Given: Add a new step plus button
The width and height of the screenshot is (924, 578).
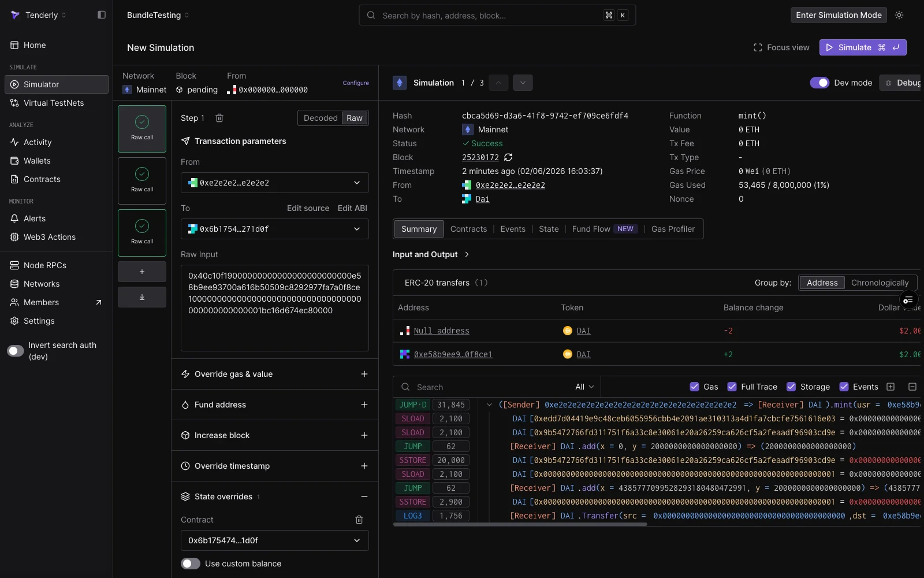Looking at the screenshot, I should point(142,272).
